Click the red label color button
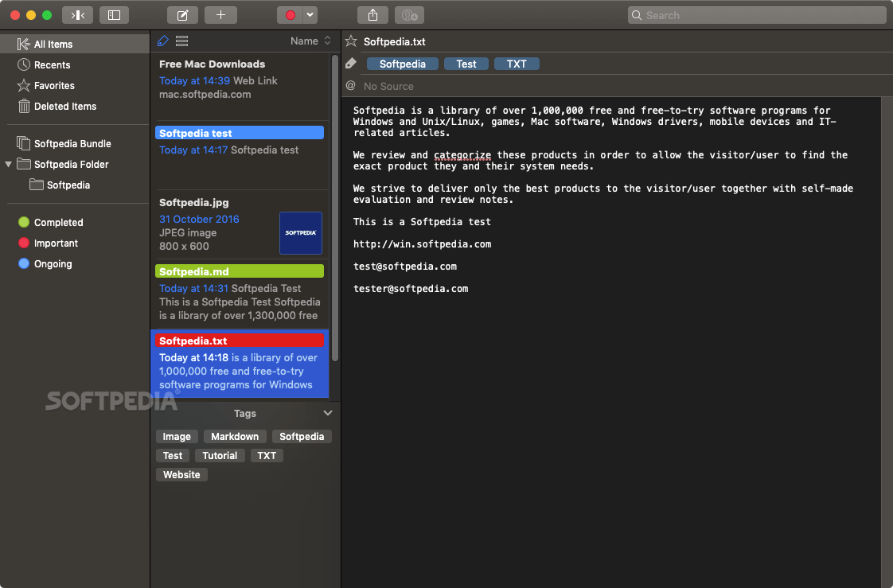Screen dimensions: 893x588 coord(290,15)
